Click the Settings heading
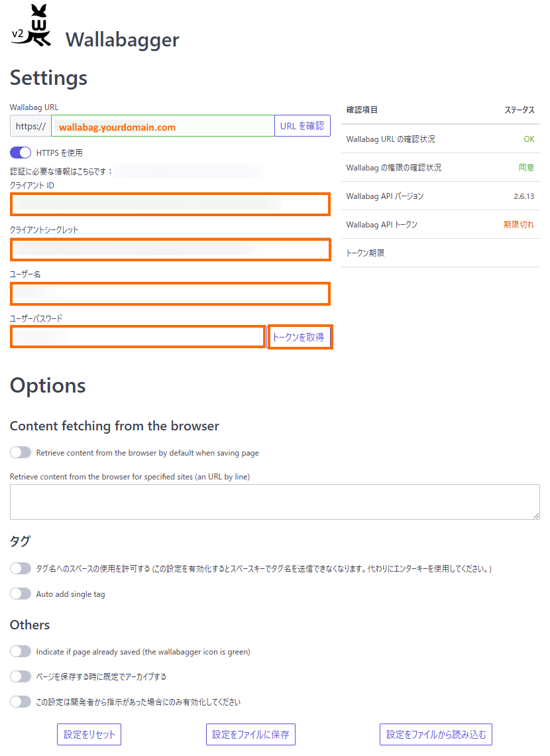 (48, 78)
